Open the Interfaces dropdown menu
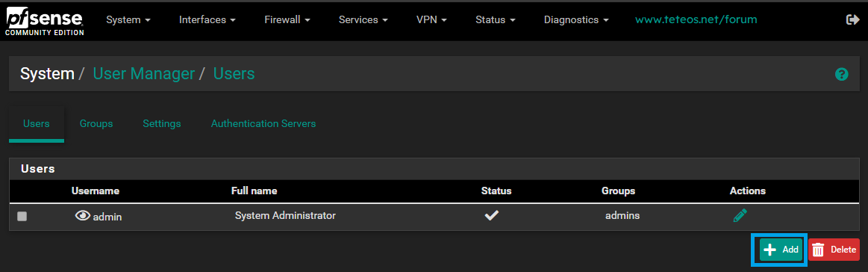This screenshot has height=272, width=868. point(207,20)
